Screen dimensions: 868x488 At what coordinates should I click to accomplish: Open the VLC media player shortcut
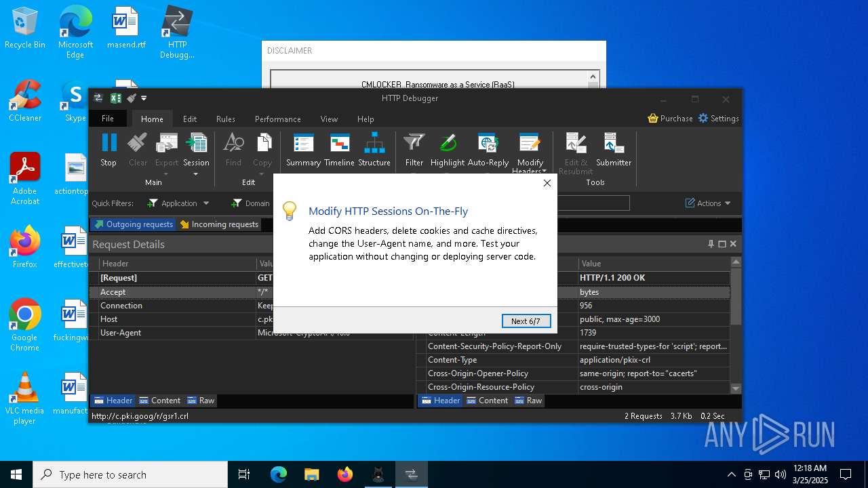(x=25, y=399)
